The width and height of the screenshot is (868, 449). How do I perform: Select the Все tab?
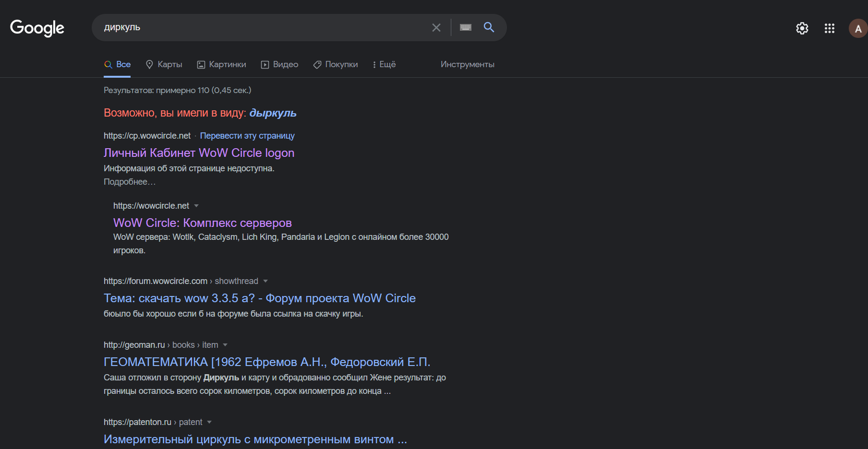[118, 64]
